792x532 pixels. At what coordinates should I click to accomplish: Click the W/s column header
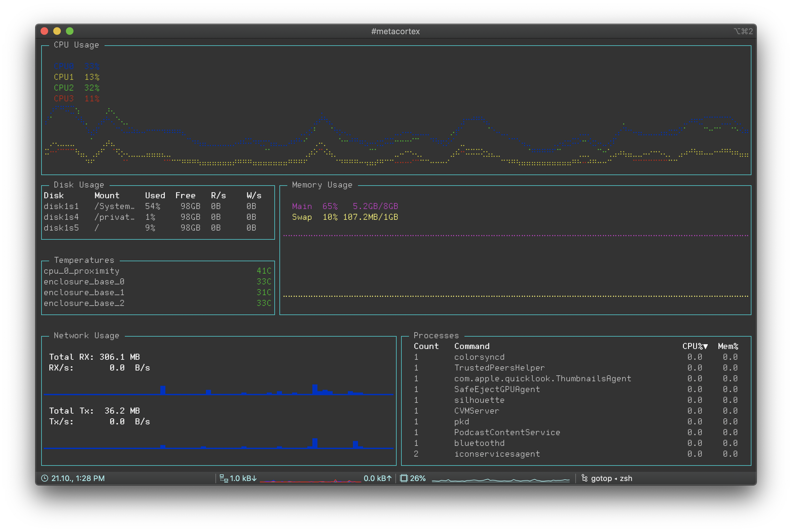pyautogui.click(x=254, y=196)
